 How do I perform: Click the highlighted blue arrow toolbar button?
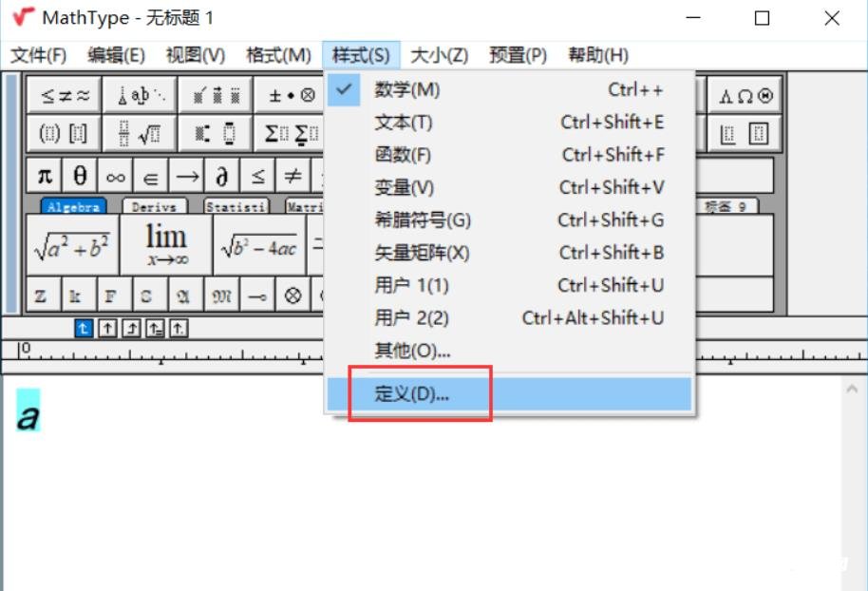point(84,327)
